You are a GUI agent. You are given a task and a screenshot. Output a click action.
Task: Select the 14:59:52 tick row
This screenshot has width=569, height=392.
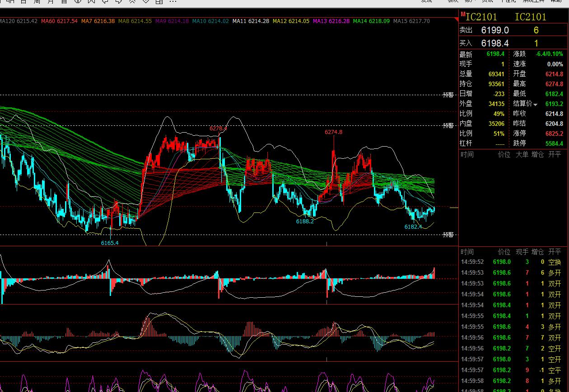point(513,262)
